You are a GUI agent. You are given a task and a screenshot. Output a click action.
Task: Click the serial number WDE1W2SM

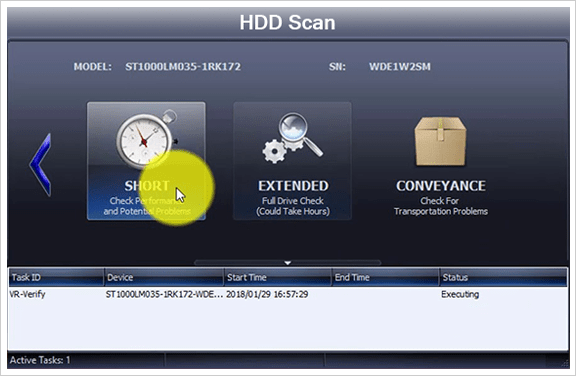[400, 67]
